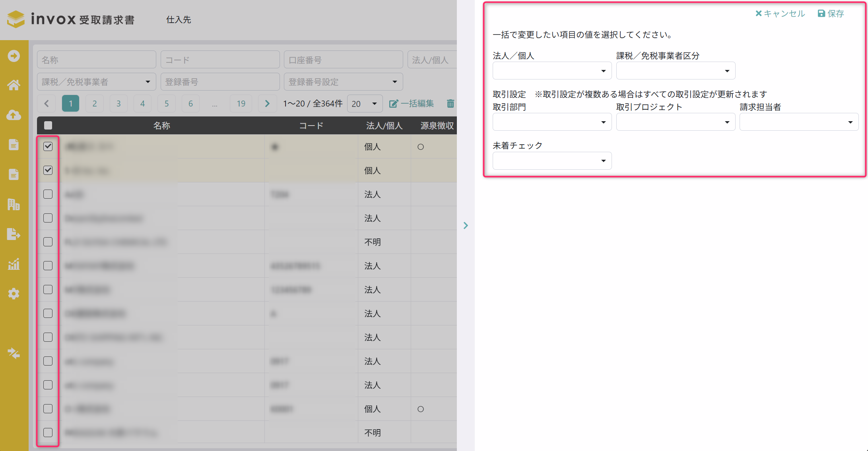Open the 請求担当者 dropdown
This screenshot has height=451, width=868.
(x=799, y=122)
